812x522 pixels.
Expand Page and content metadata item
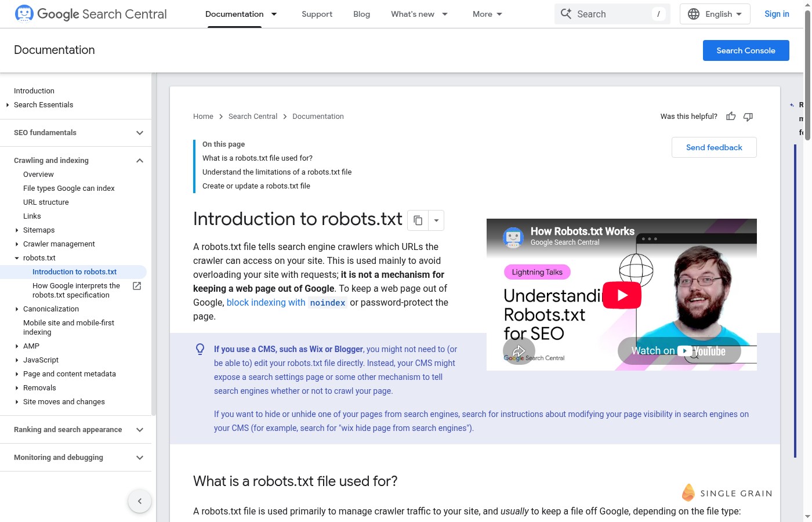[x=17, y=374]
